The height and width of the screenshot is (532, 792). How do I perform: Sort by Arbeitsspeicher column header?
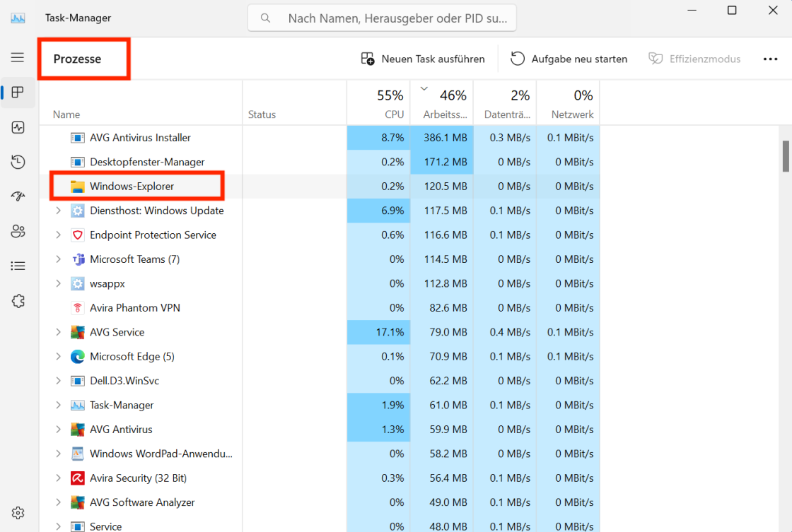pyautogui.click(x=445, y=103)
